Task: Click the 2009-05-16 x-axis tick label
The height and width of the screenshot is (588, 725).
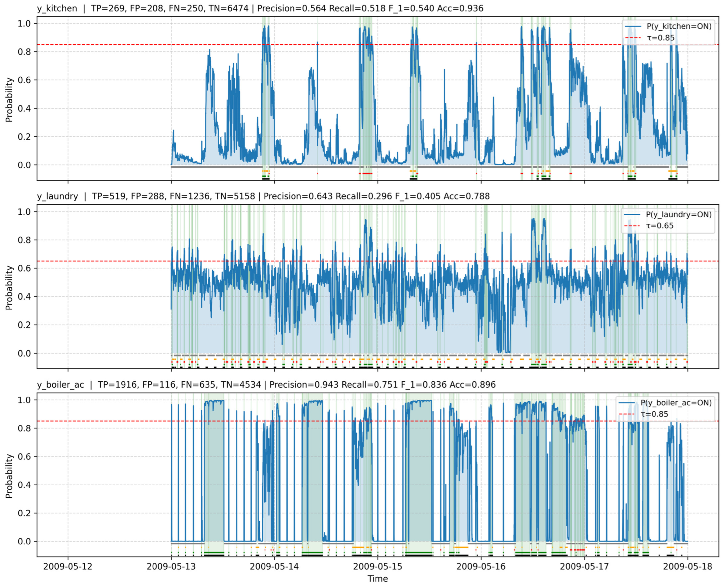Action: click(x=481, y=566)
